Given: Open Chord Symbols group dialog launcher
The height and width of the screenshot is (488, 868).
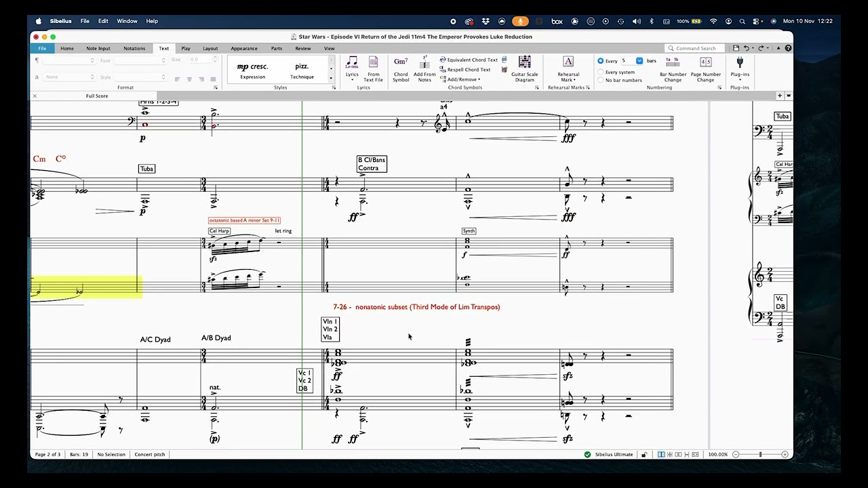Looking at the screenshot, I should pyautogui.click(x=536, y=87).
